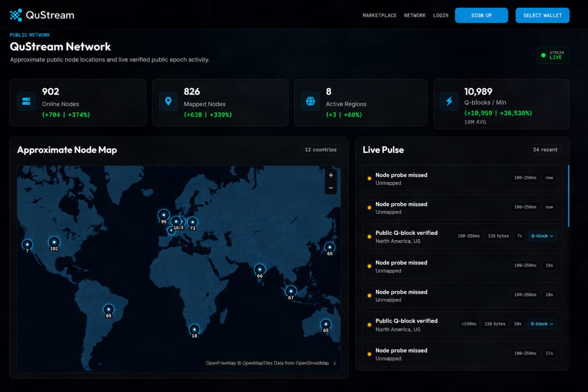The width and height of the screenshot is (588, 392).
Task: Click the Active Regions globe icon
Action: coord(310,101)
